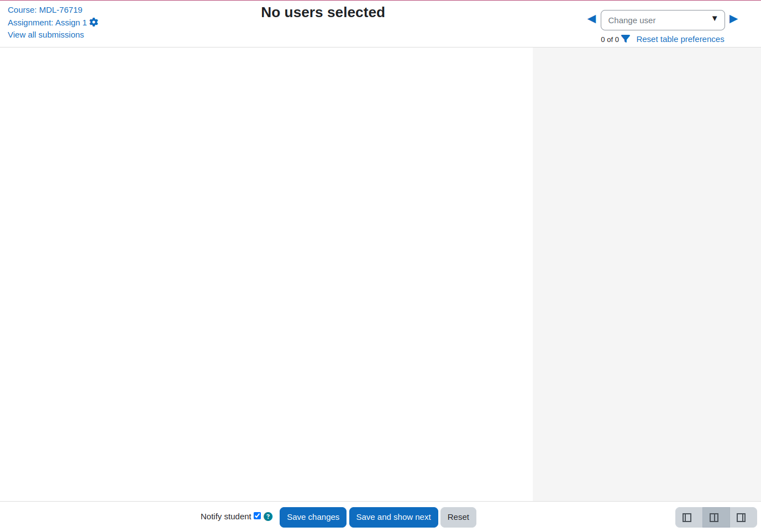Viewport: 761px width, 532px height.
Task: Toggle the Notify student checkbox
Action: coord(257,516)
